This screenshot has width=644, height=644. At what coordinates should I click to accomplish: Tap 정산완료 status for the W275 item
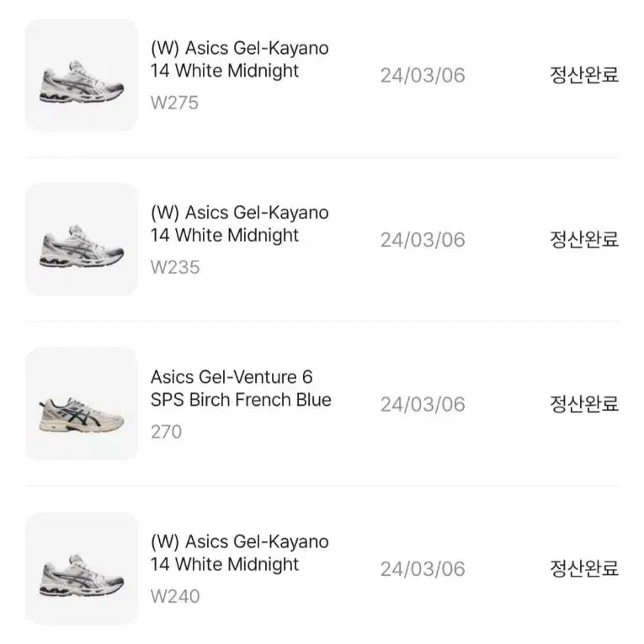[584, 75]
